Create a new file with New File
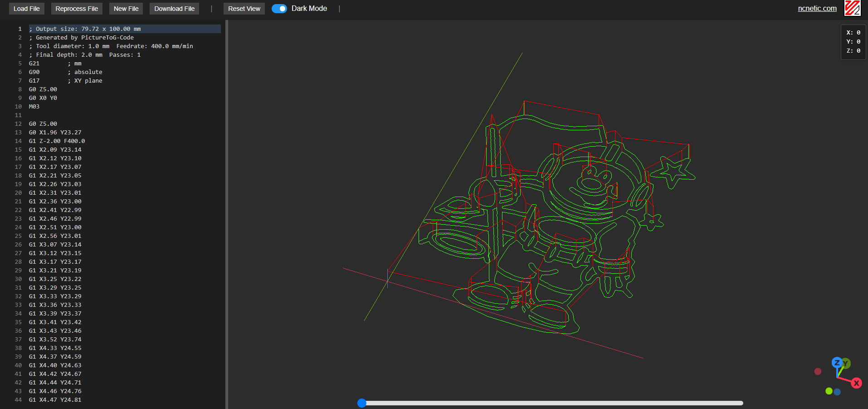The width and height of the screenshot is (868, 409). coord(126,9)
